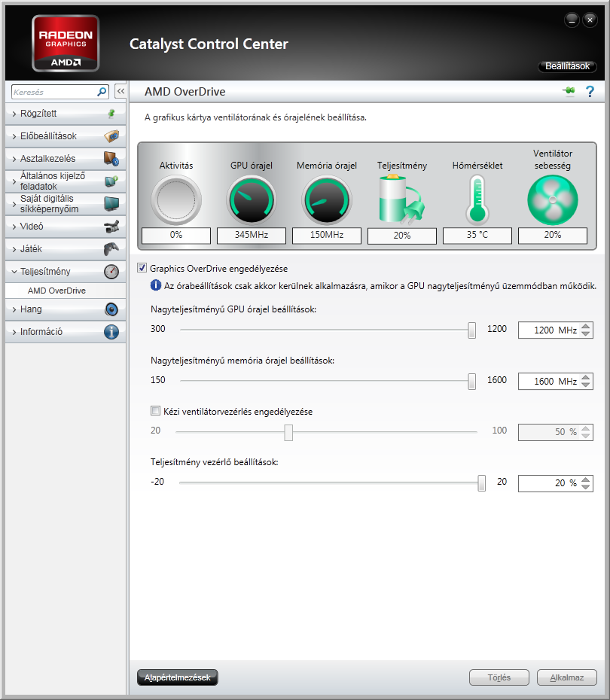This screenshot has width=610, height=700.
Task: Expand the Videó section
Action: (14, 227)
